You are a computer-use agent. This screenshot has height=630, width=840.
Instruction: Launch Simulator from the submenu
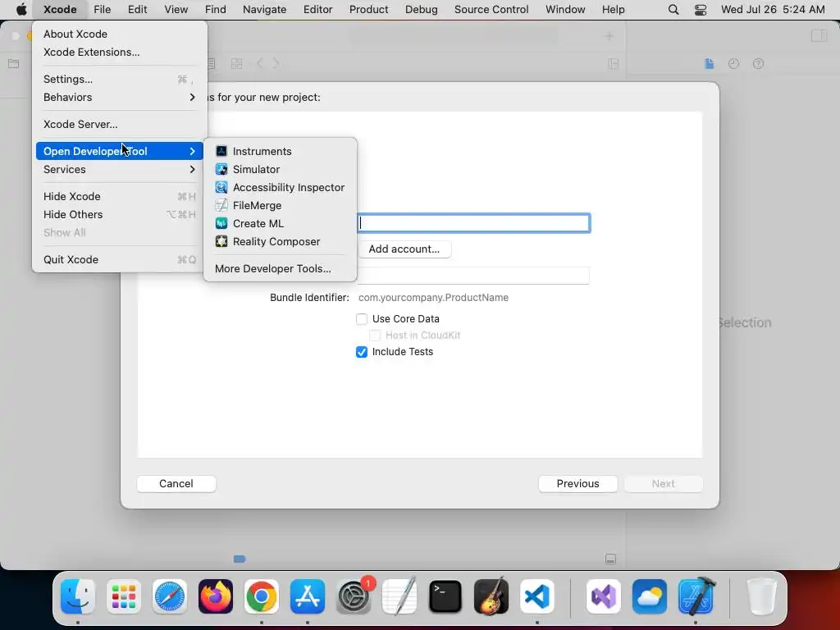(280, 169)
